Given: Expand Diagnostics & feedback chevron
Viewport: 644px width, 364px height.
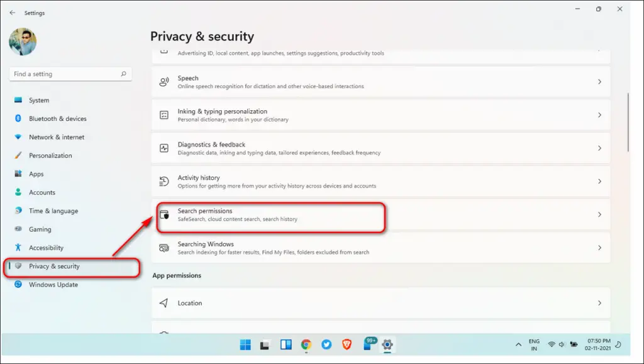Looking at the screenshot, I should (599, 148).
